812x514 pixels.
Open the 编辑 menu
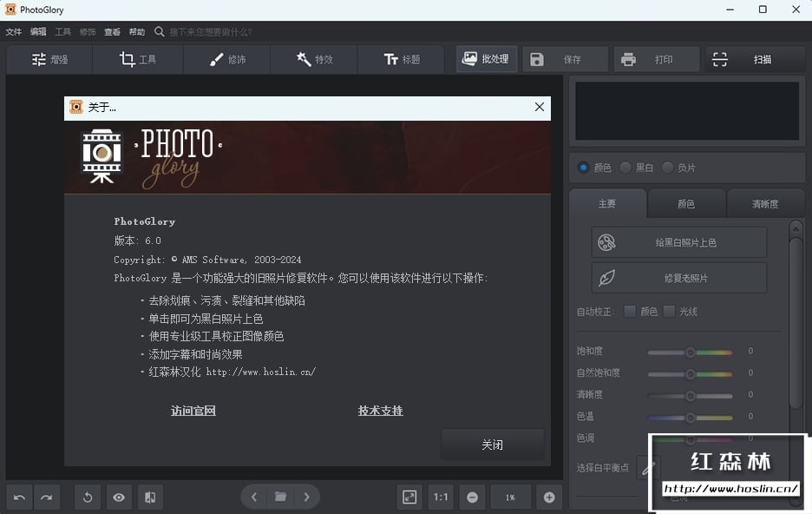[x=38, y=32]
